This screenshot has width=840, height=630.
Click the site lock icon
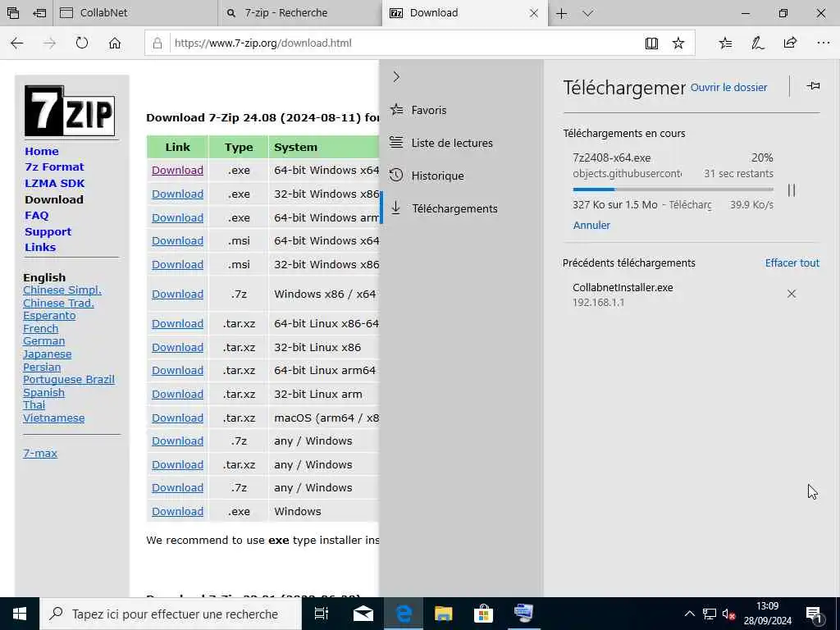[157, 43]
